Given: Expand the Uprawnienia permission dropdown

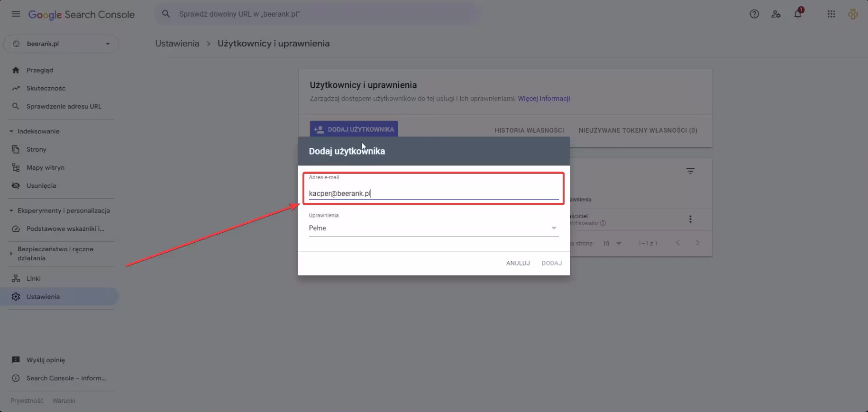Looking at the screenshot, I should click(433, 228).
